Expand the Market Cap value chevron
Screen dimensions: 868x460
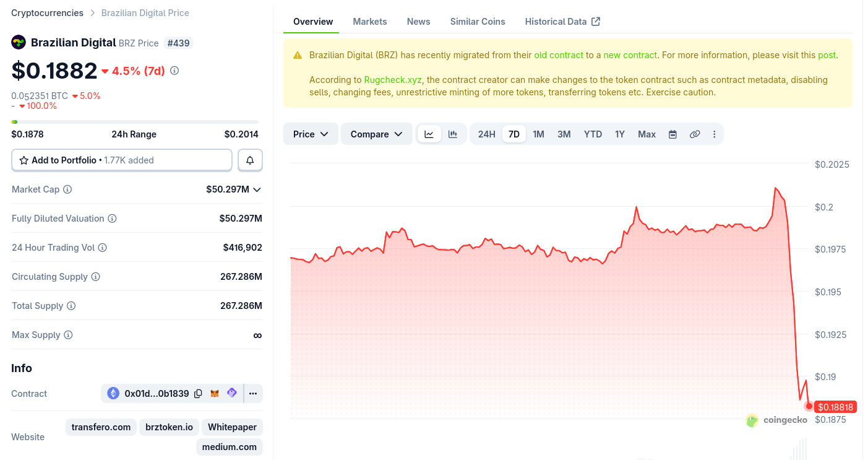point(257,189)
